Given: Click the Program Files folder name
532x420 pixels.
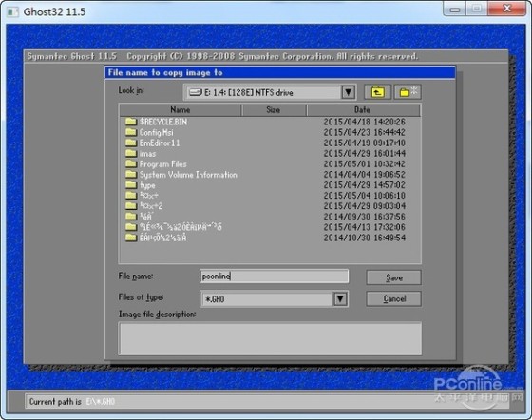Looking at the screenshot, I should pos(162,164).
